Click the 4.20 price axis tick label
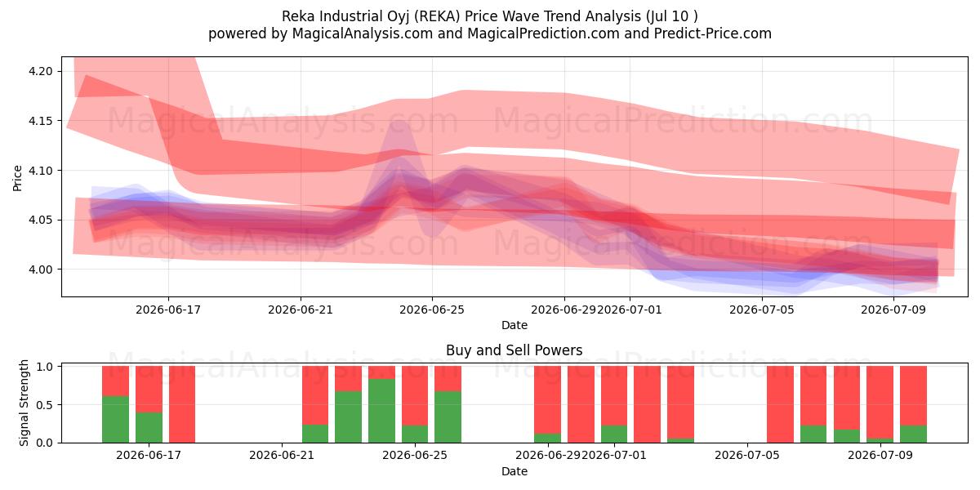 40,71
